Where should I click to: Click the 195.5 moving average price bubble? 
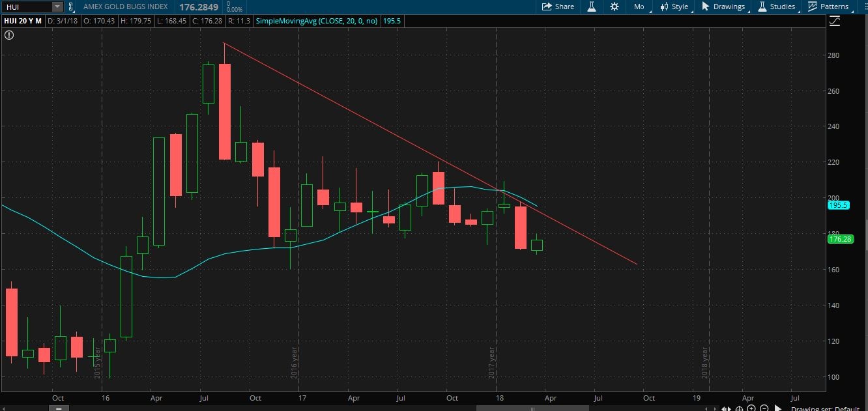click(837, 205)
